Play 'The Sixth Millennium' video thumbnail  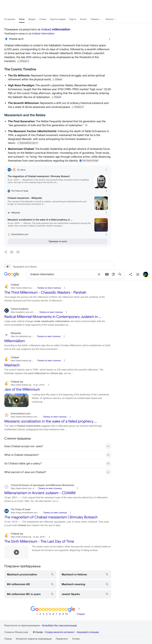(x=17, y=552)
